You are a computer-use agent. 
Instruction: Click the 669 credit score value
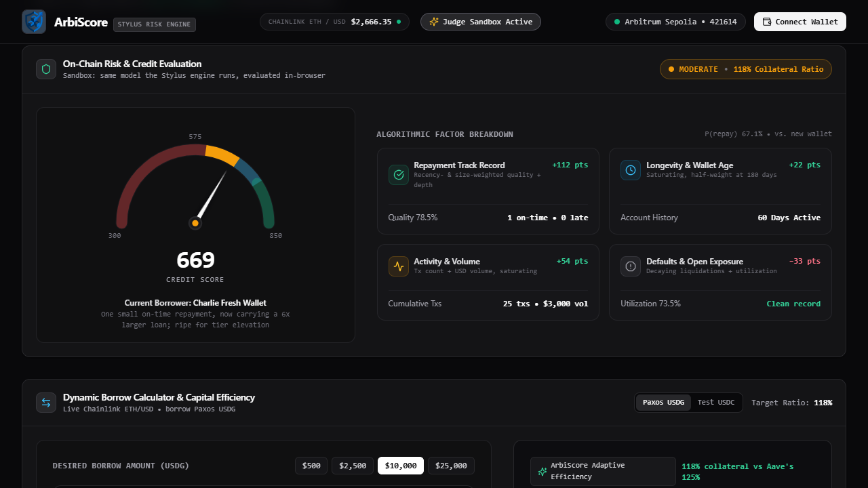195,260
